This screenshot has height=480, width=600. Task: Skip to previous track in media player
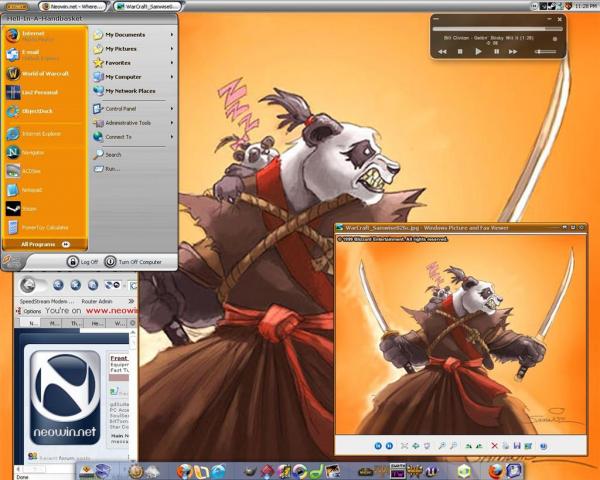pos(442,52)
